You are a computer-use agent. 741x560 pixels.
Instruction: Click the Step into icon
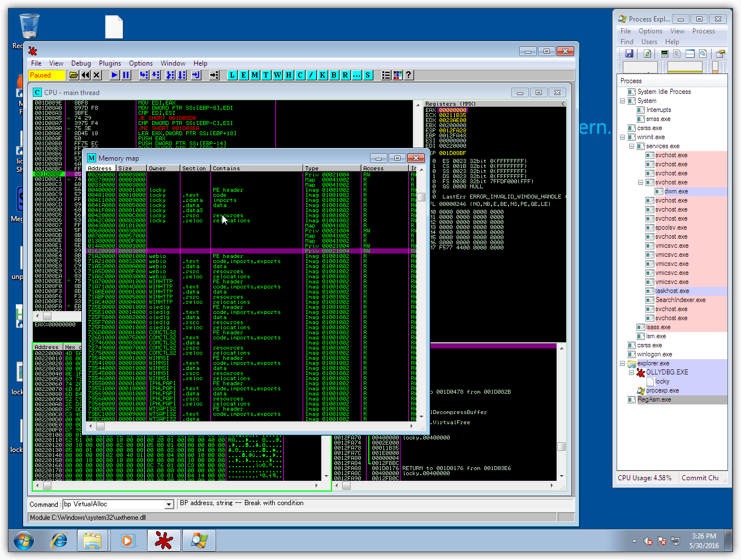[144, 75]
